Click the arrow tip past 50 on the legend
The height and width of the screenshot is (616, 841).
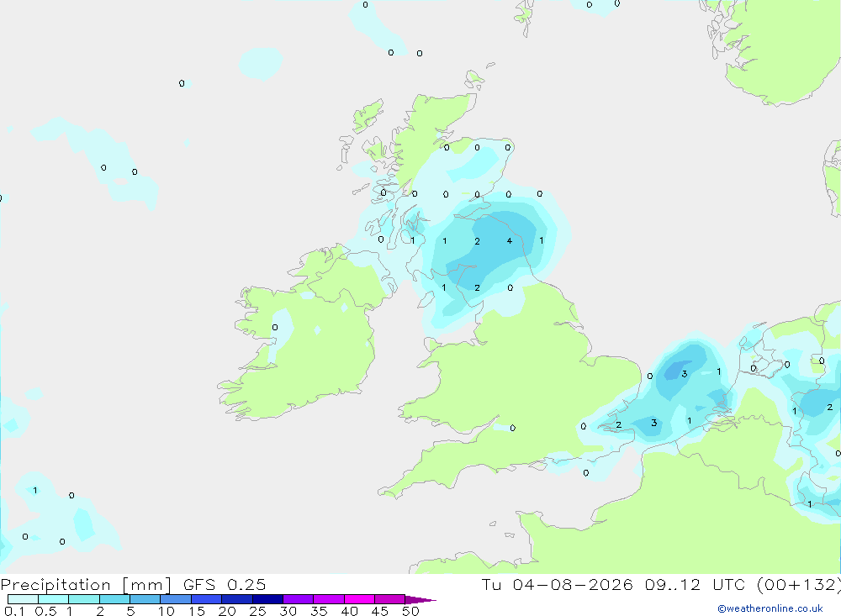(x=421, y=600)
